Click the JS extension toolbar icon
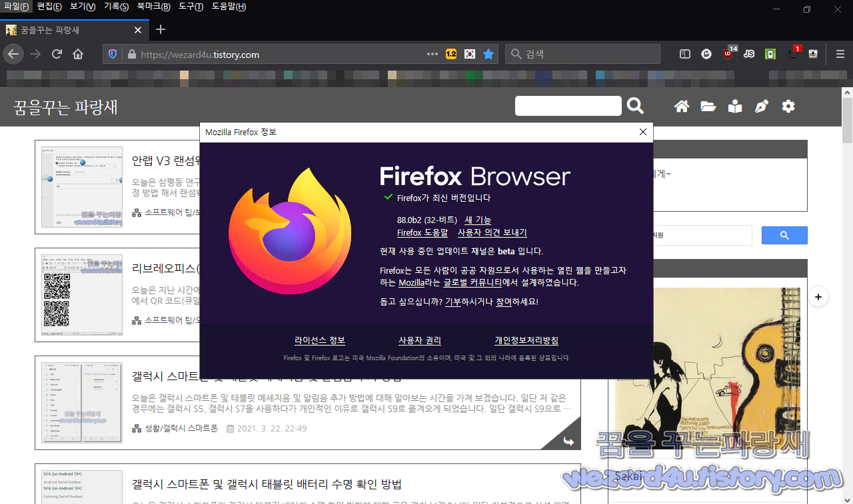 (749, 54)
